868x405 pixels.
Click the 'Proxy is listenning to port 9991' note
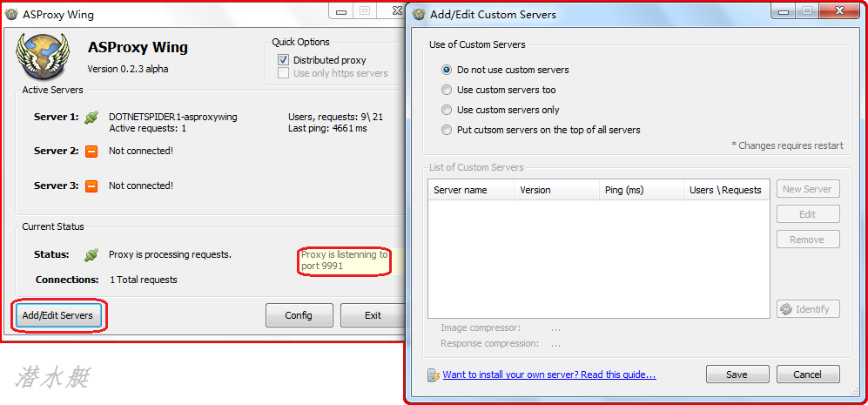coord(344,260)
